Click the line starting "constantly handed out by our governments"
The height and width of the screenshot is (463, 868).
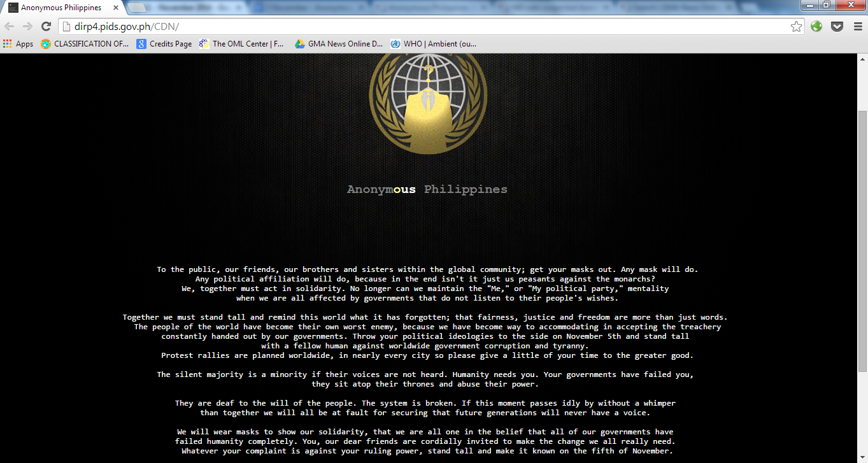click(425, 336)
